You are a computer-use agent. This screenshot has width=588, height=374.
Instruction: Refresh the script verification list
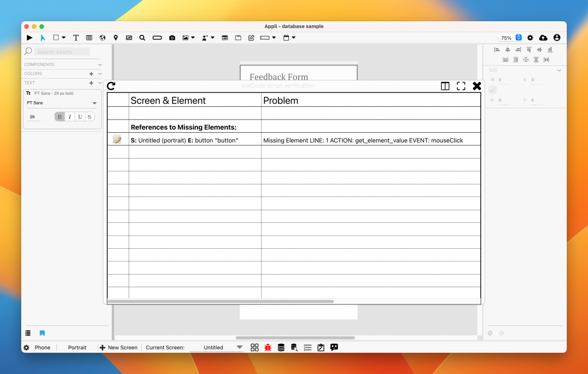point(111,86)
